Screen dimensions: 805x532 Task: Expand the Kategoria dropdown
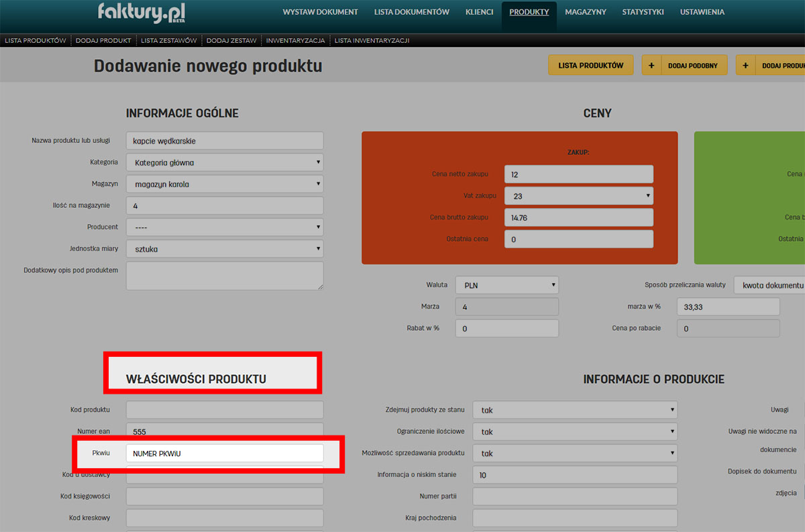tap(225, 162)
